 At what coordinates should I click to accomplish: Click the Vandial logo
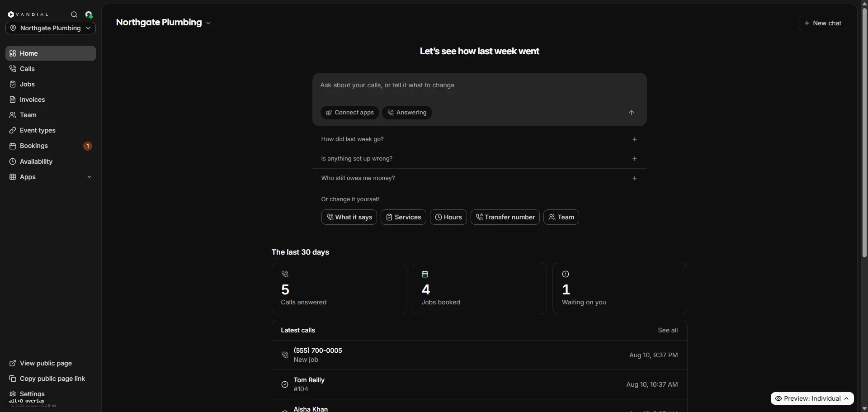tap(28, 14)
